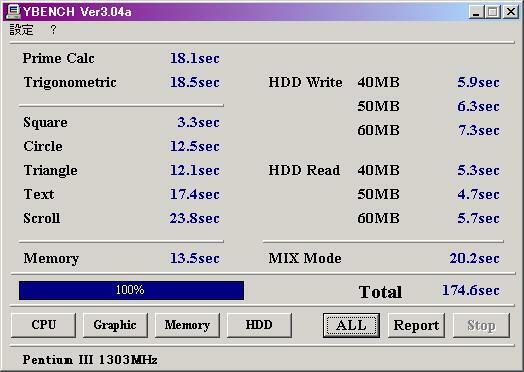The image size is (524, 372).
Task: Select the HDD Read label
Action: pos(304,170)
